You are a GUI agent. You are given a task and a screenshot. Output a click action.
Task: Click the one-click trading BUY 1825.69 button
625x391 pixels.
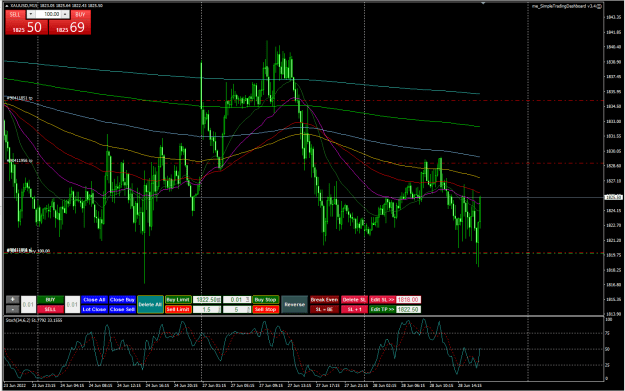pos(70,27)
